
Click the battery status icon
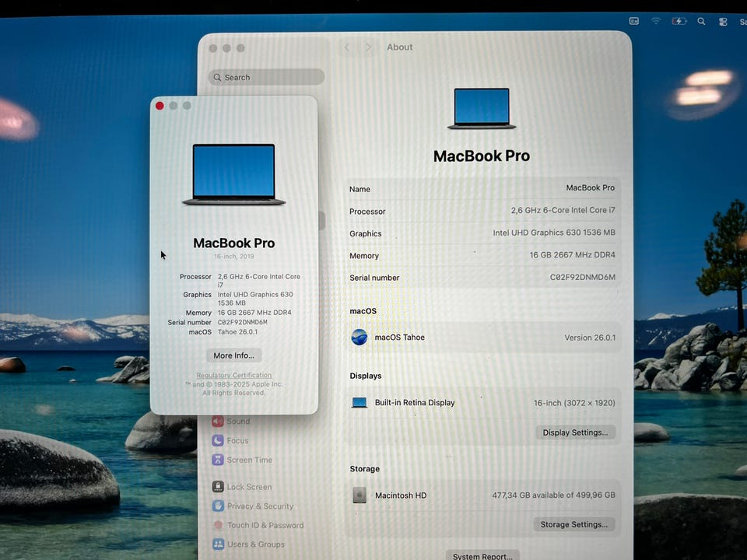pyautogui.click(x=679, y=21)
